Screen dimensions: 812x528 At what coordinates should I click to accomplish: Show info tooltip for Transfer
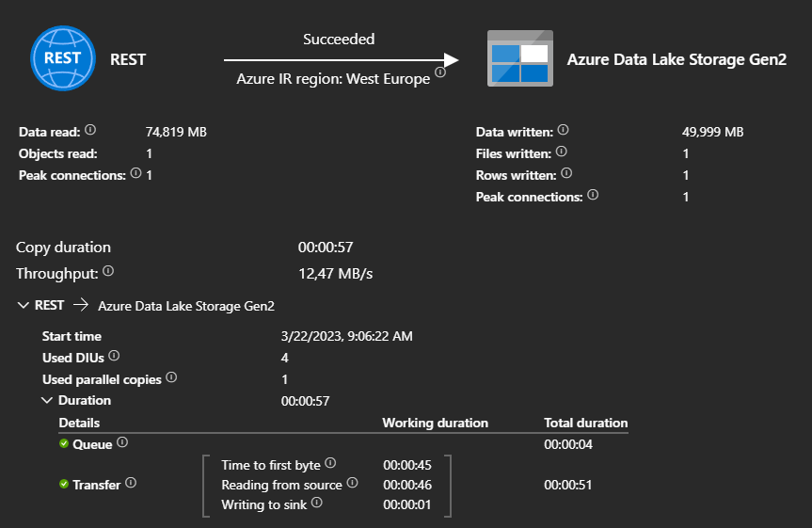(x=131, y=483)
